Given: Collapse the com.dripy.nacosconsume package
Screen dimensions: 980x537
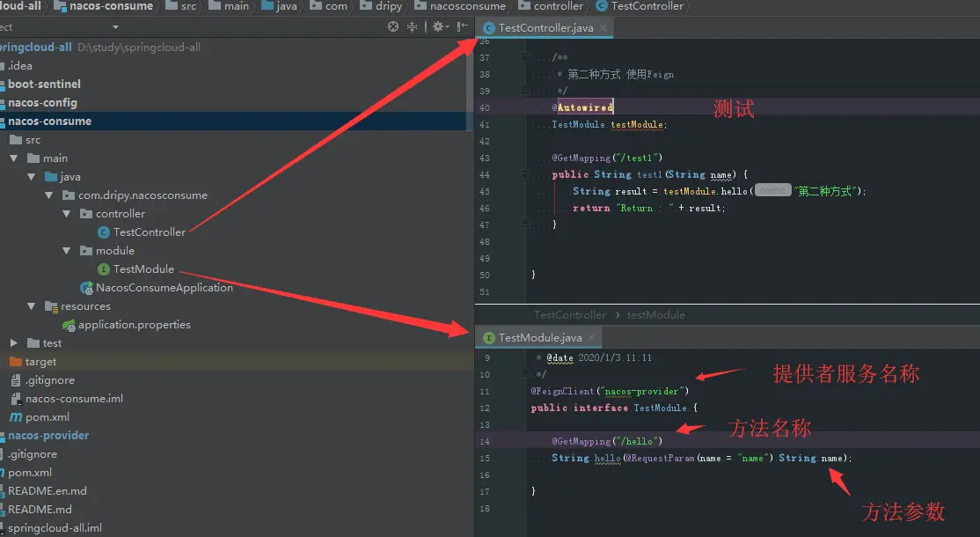Looking at the screenshot, I should click(48, 195).
